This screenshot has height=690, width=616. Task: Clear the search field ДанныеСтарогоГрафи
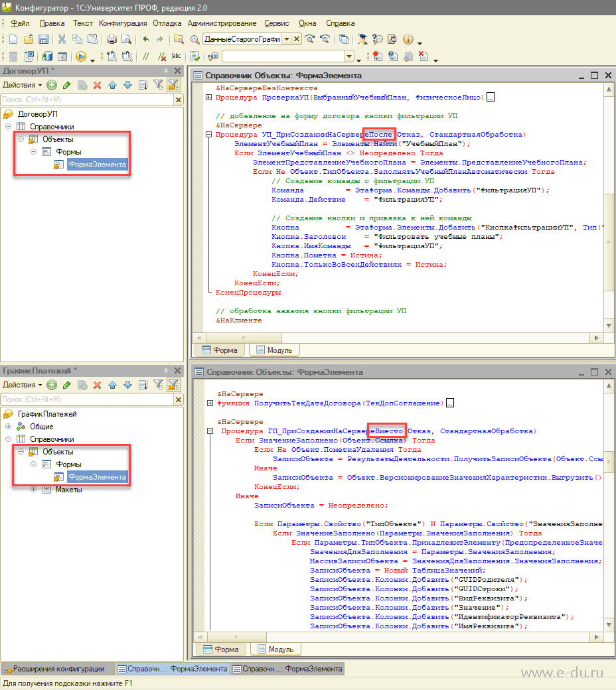point(297,39)
